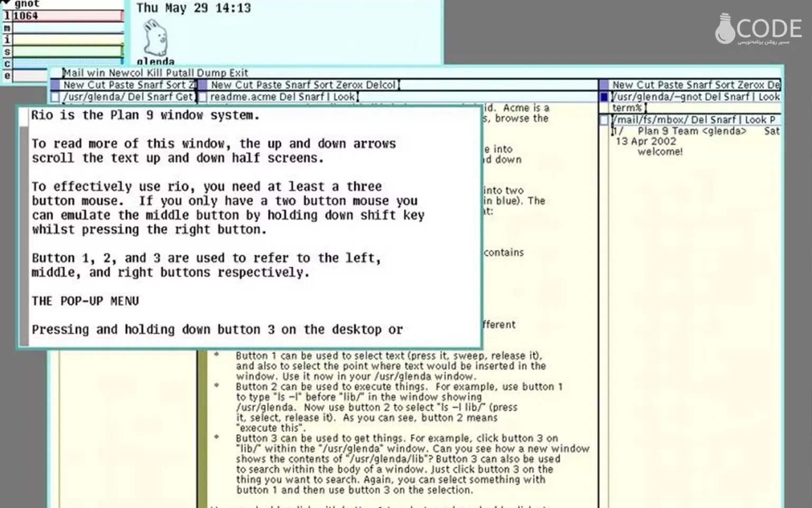The image size is (812, 508).
Task: Toggle the layout box beside readme.acme
Action: click(202, 97)
